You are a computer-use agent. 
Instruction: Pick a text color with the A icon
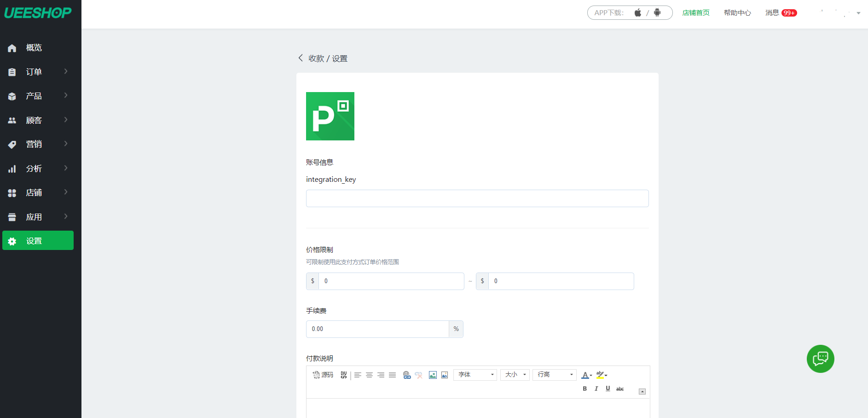(x=586, y=375)
